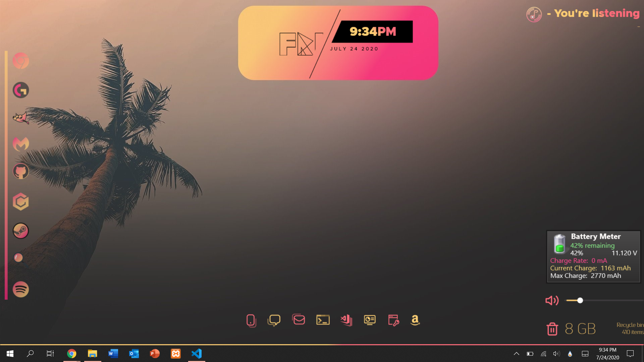
Task: Open Word from the taskbar
Action: [113, 354]
